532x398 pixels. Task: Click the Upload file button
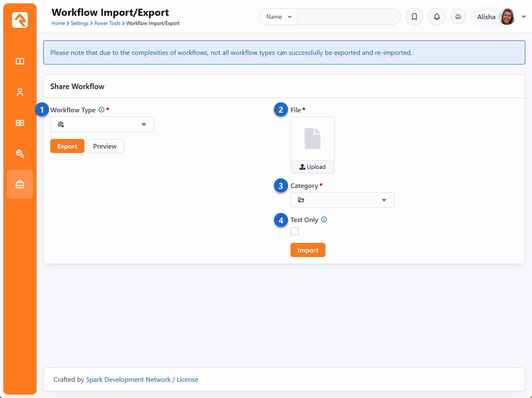point(313,167)
